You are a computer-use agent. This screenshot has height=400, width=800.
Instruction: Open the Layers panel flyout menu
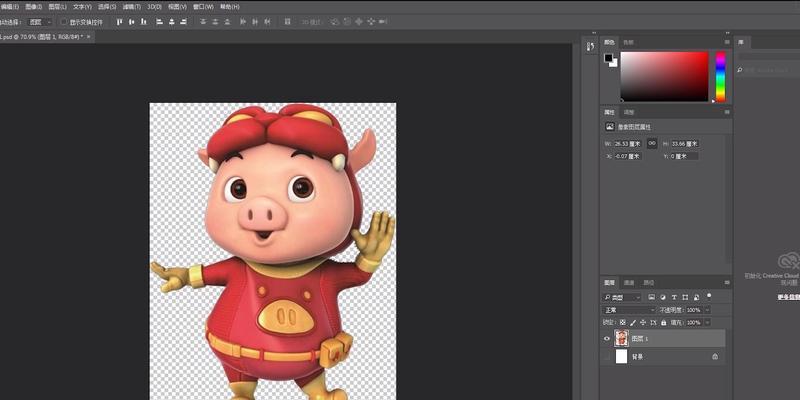point(727,282)
